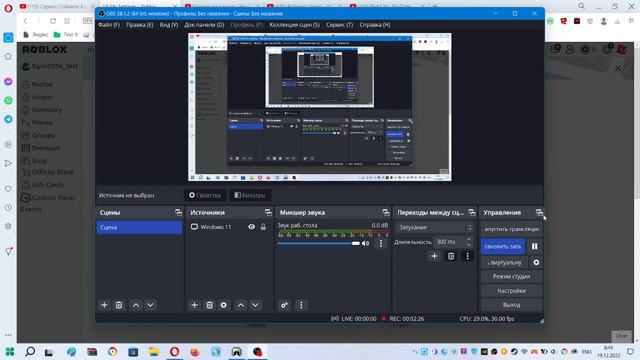
Task: Click Opera browser icon on taskbar
Action: 174,351
